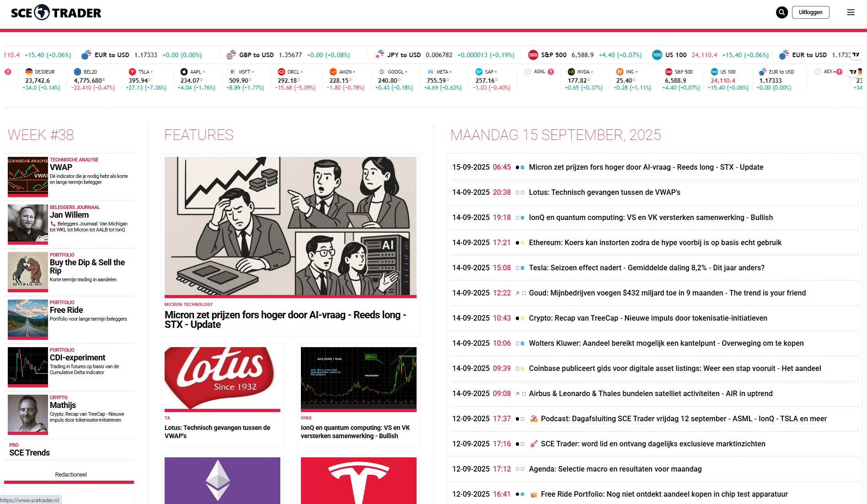Click the 'FEATURES' heading
The image size is (867, 504).
point(199,135)
